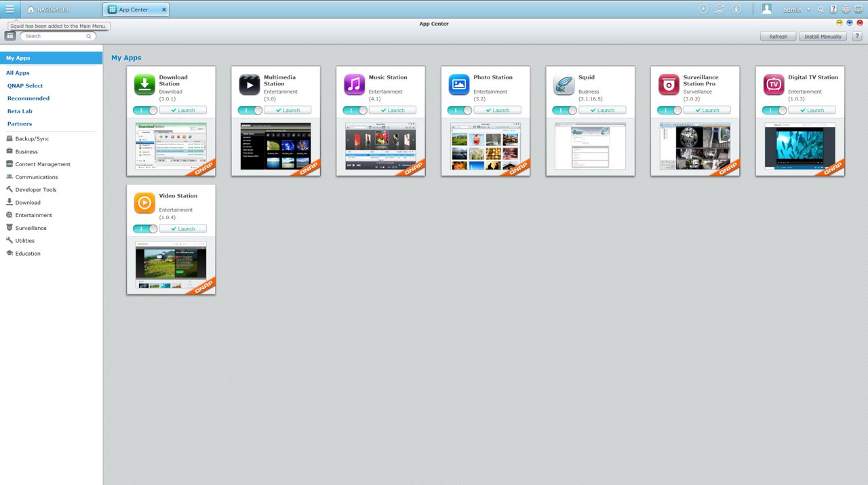Launch Video Station
The width and height of the screenshot is (868, 485).
click(x=183, y=229)
